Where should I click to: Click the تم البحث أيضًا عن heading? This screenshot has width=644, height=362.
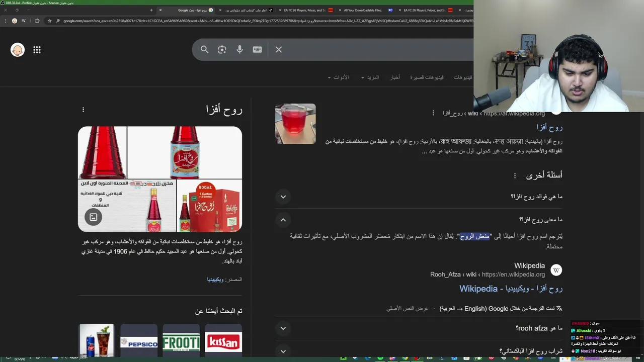[x=219, y=311]
